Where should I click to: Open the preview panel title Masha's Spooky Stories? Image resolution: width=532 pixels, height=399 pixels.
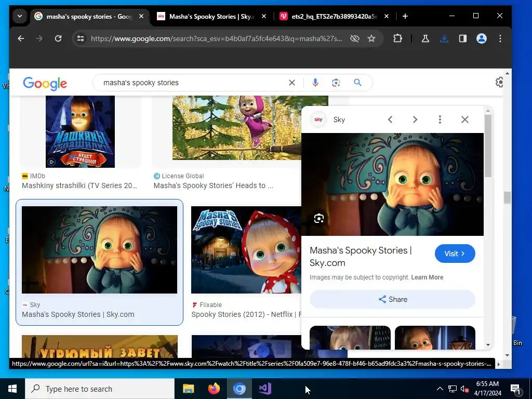361,257
